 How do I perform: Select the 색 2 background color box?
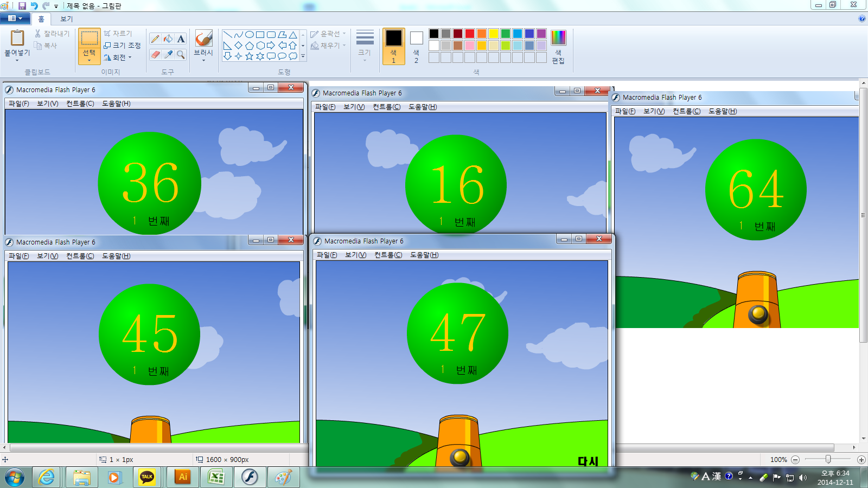[416, 46]
